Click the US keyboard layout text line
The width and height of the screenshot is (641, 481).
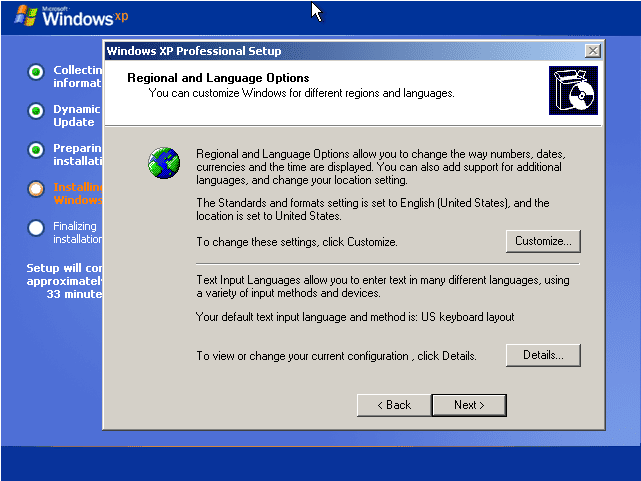tap(355, 317)
